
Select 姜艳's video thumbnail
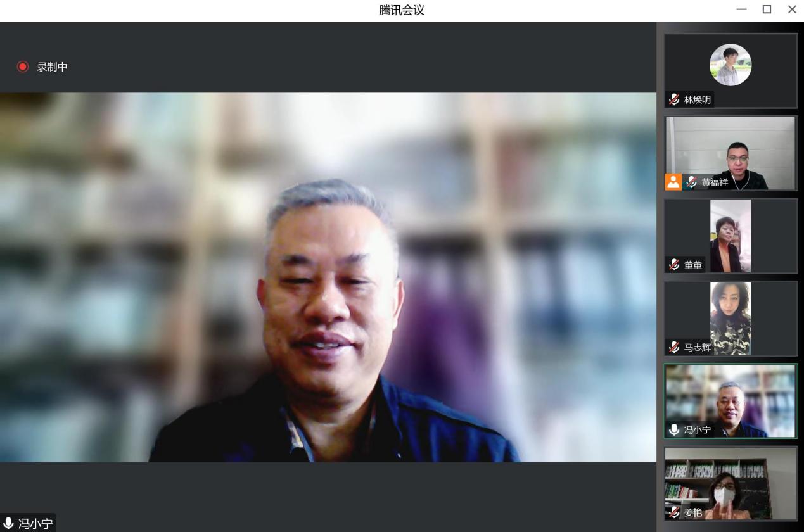click(x=731, y=483)
